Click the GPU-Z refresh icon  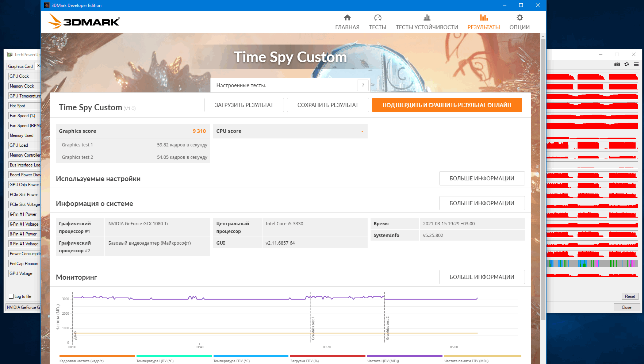[x=627, y=64]
